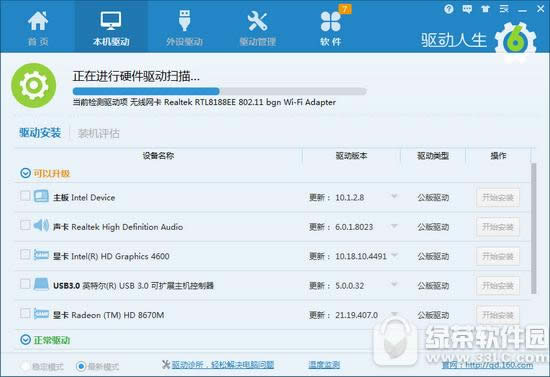Check the 显卡 Radeon HD 8670M checkbox
The width and height of the screenshot is (550, 377).
pyautogui.click(x=25, y=313)
